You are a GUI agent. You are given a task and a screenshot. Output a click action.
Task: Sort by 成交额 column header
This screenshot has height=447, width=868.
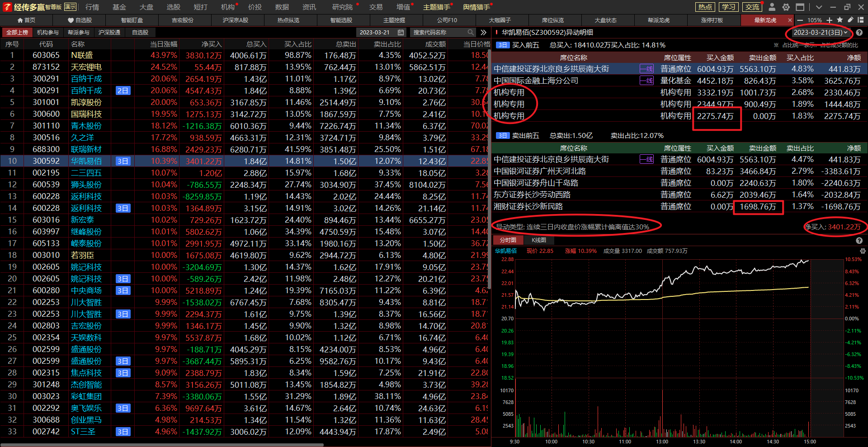coord(436,44)
